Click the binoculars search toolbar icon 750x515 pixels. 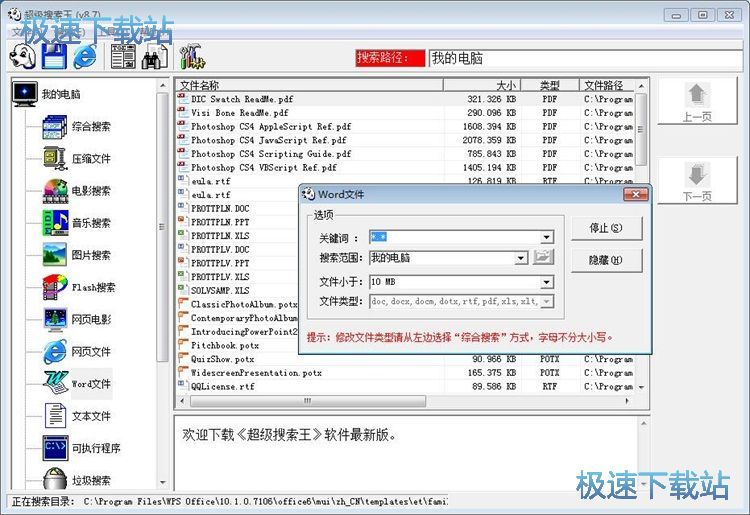[155, 56]
